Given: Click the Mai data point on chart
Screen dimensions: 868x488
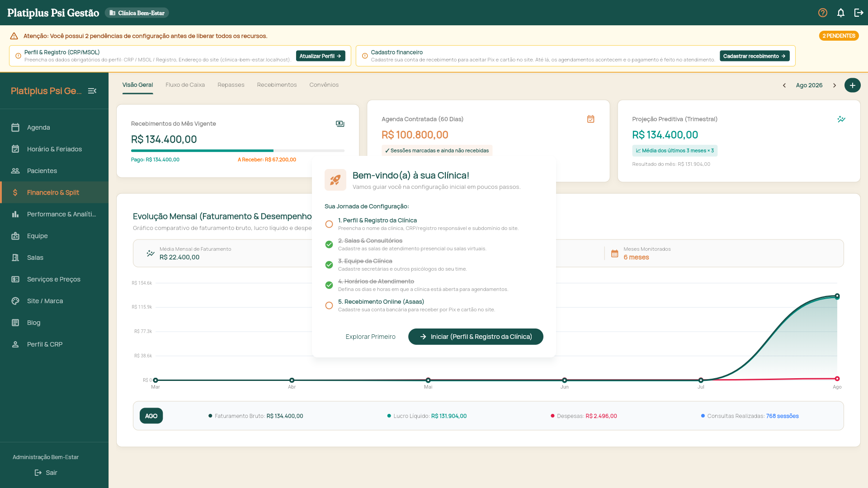Looking at the screenshot, I should [428, 380].
